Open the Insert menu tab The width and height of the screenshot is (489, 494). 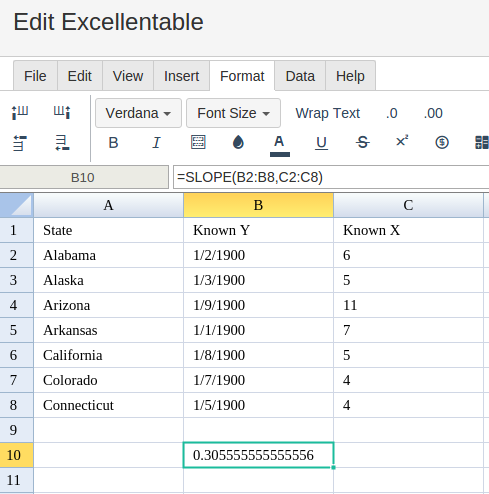coord(181,76)
